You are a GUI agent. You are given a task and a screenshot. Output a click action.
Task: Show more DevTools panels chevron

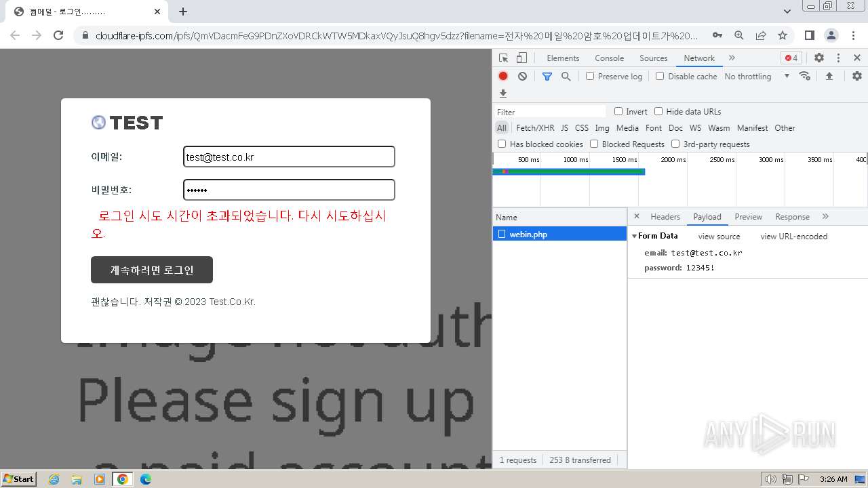coord(732,58)
